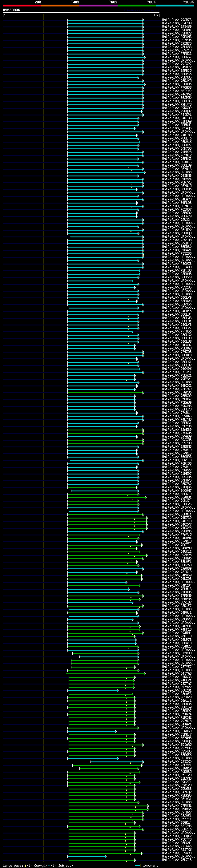Select the UniRef100_P61031 label
Screen dimensions: 197x868
pyautogui.click(x=177, y=799)
